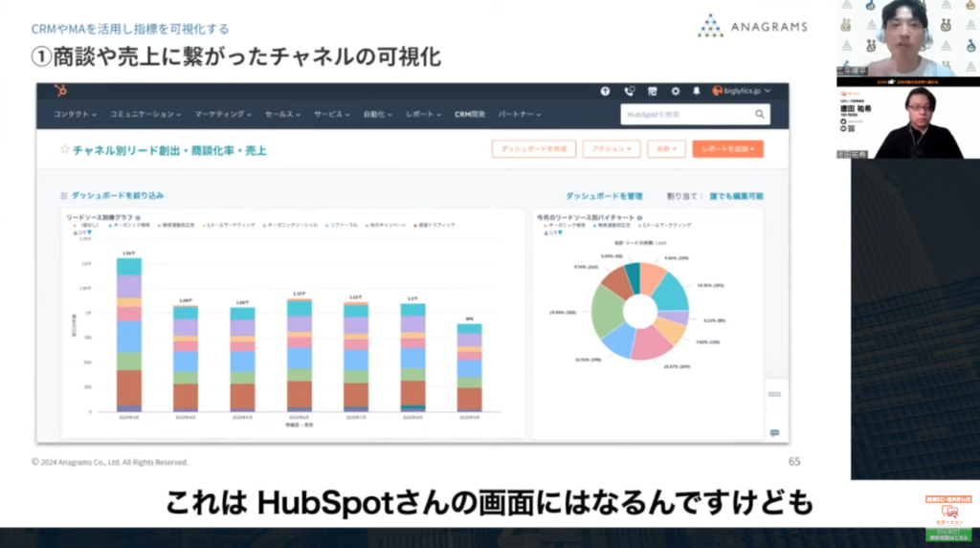This screenshot has height=548, width=980.
Task: Open the settings gear icon
Action: tap(675, 91)
